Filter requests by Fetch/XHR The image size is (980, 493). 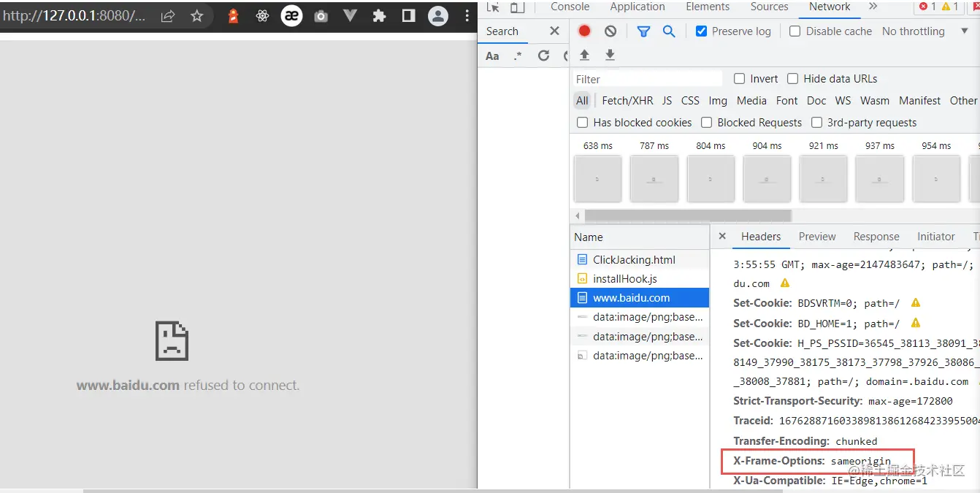tap(627, 101)
